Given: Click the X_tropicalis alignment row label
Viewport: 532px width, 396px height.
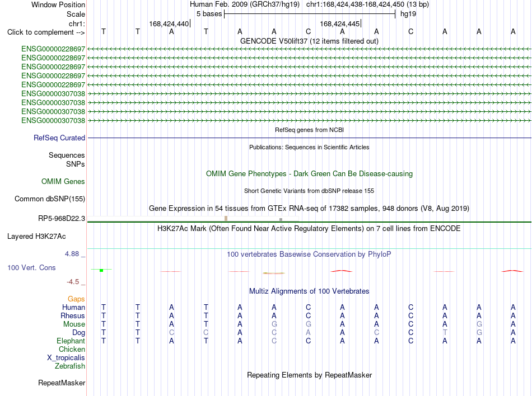Looking at the screenshot, I should pyautogui.click(x=66, y=358).
